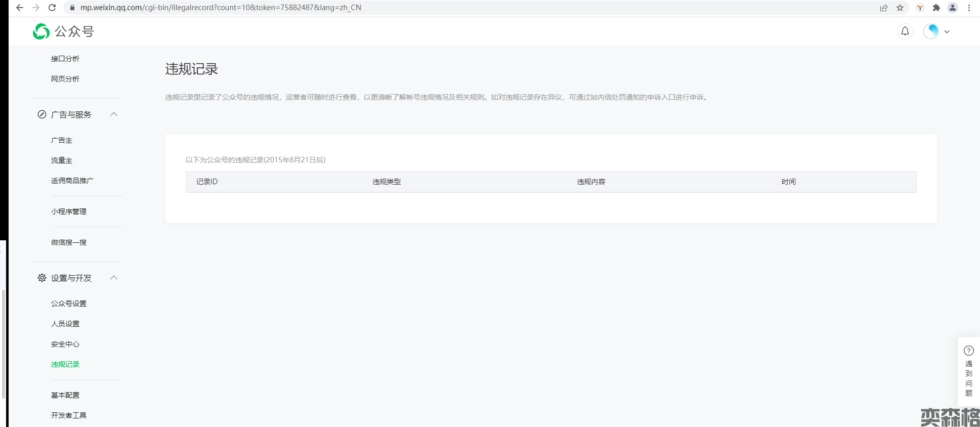Open 流量主 sidebar link
980x427 pixels.
[62, 160]
